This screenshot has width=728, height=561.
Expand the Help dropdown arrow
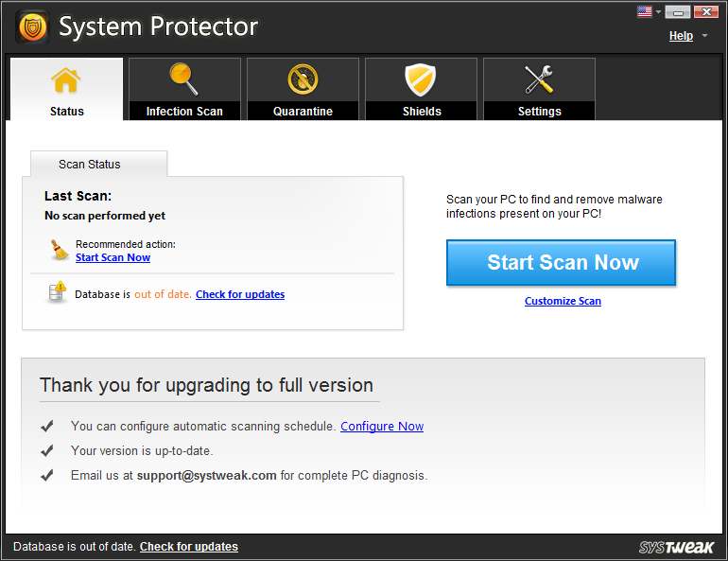coord(704,36)
